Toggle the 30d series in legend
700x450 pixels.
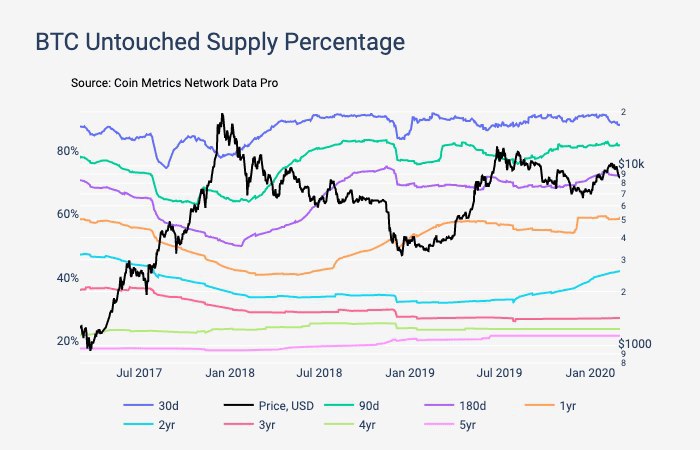point(169,404)
